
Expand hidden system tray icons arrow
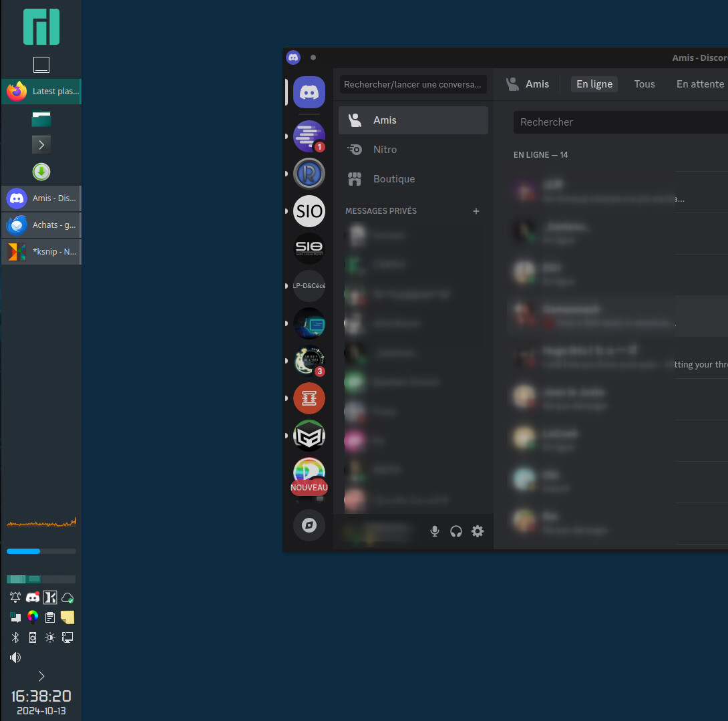tap(41, 676)
